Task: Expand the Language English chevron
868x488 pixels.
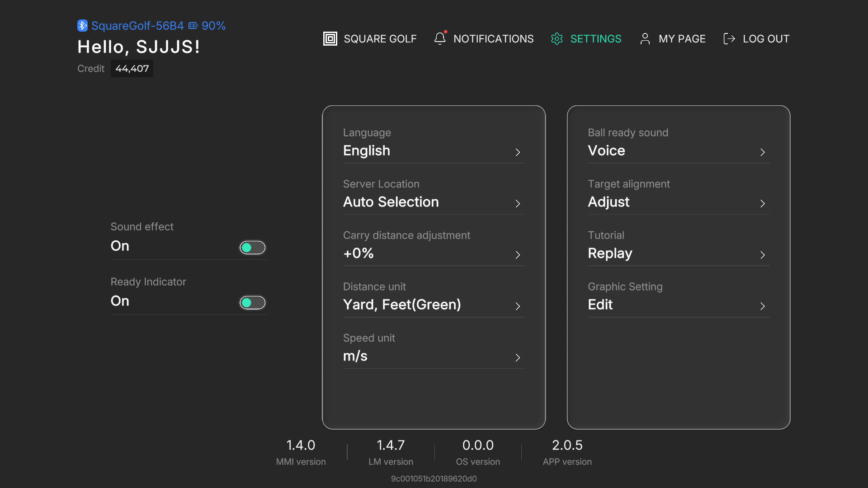Action: 518,152
